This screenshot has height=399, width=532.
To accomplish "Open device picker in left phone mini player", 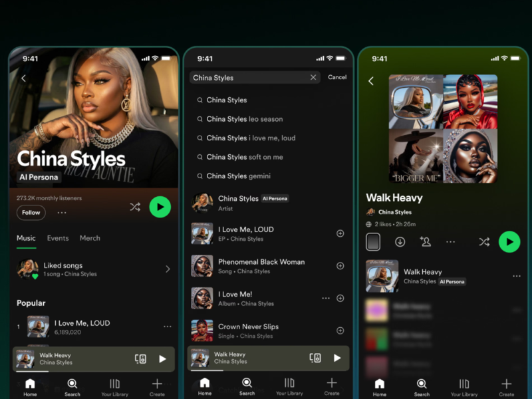I will (140, 358).
